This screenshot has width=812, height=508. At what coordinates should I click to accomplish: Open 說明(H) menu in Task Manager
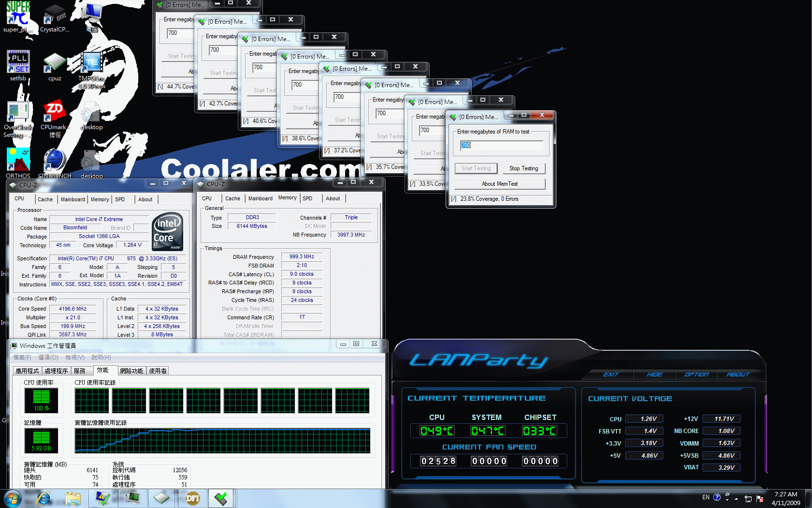tap(101, 358)
